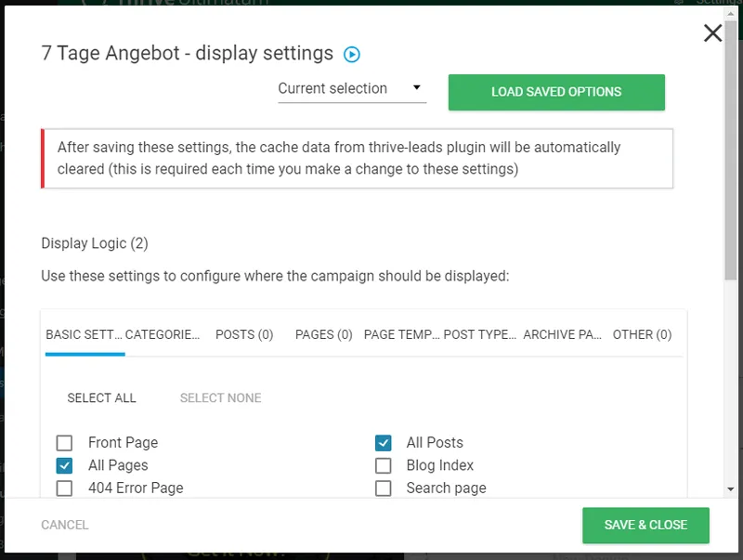Click the Select None link
This screenshot has width=743, height=560.
(x=220, y=398)
